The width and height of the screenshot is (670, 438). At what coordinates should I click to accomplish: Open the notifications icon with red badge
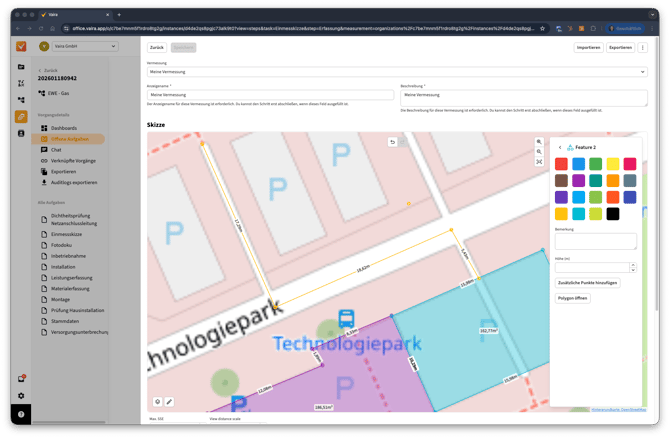point(21,379)
